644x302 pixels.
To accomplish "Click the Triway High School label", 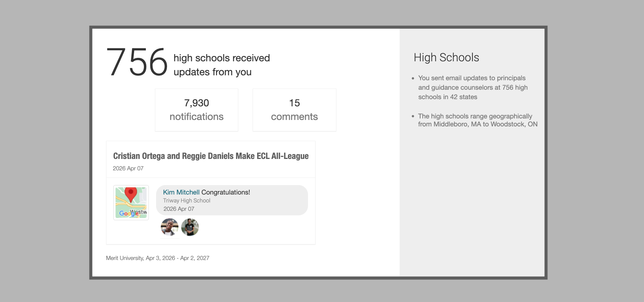I will 187,201.
